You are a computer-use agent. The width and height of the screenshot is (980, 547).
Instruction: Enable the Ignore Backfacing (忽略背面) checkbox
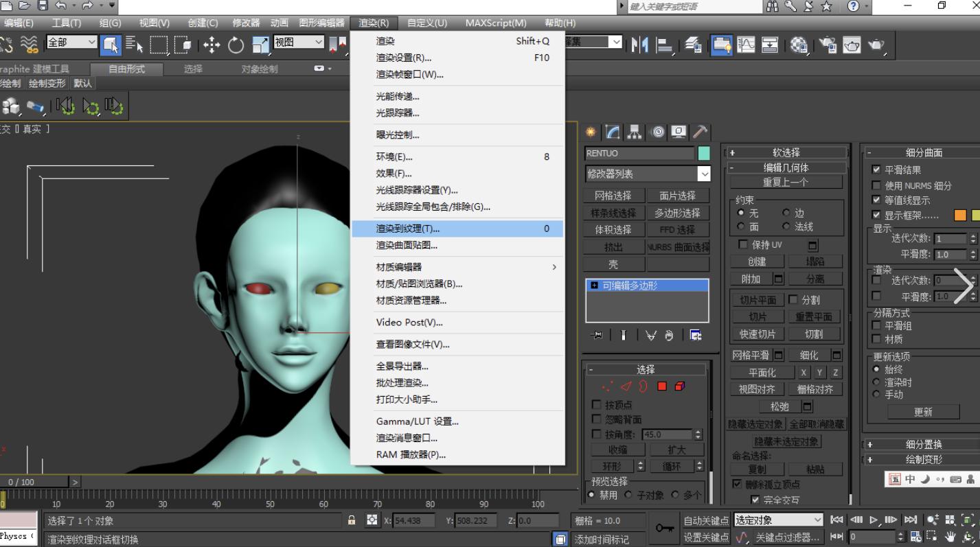(x=596, y=419)
